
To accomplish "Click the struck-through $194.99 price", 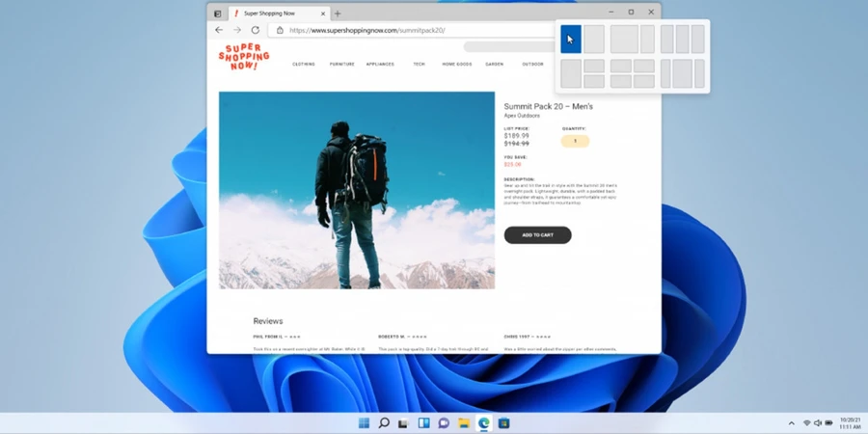I will coord(516,144).
